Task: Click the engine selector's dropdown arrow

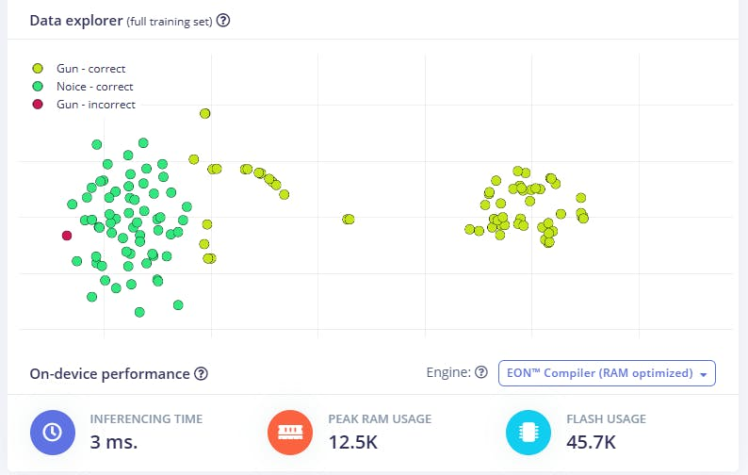Action: [704, 374]
